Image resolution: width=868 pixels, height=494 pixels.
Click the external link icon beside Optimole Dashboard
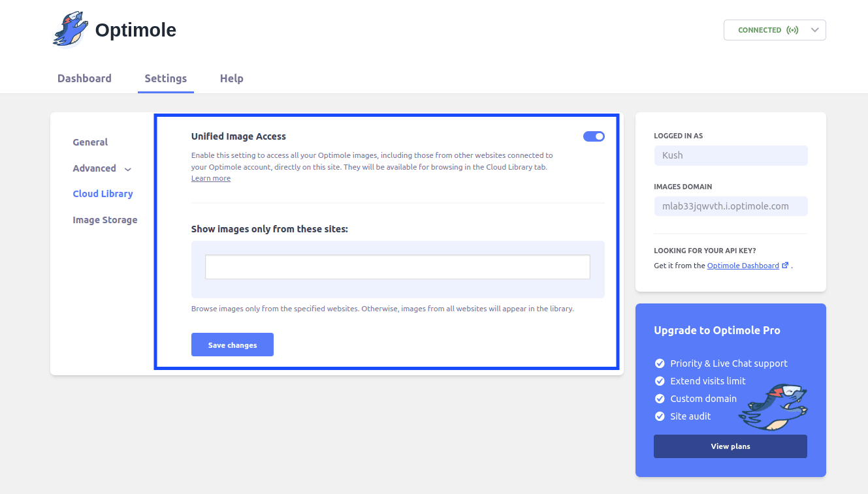785,266
